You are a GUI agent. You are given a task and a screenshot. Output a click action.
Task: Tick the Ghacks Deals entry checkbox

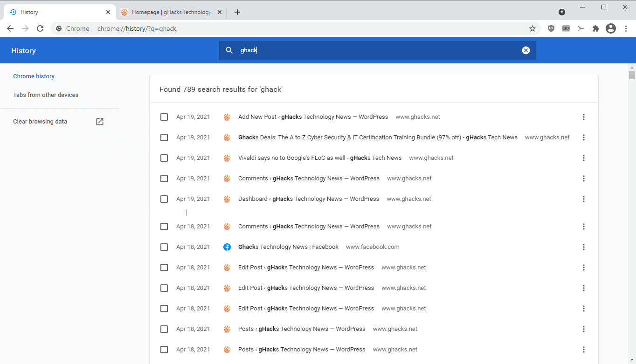pyautogui.click(x=164, y=137)
